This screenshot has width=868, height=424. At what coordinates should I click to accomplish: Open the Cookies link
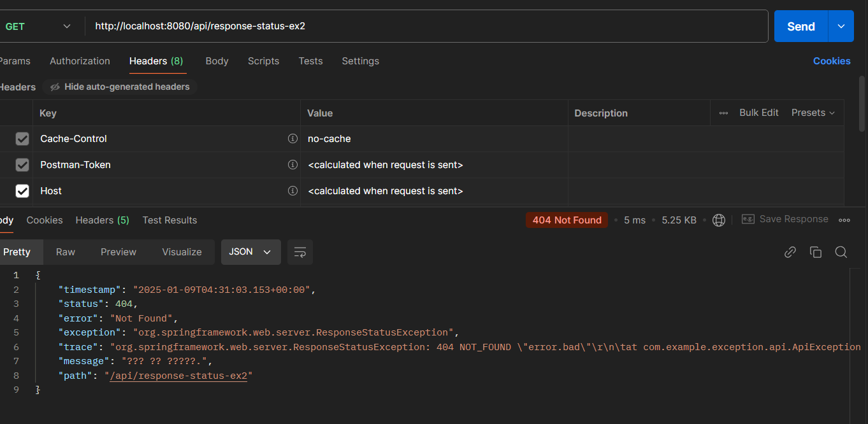click(832, 61)
